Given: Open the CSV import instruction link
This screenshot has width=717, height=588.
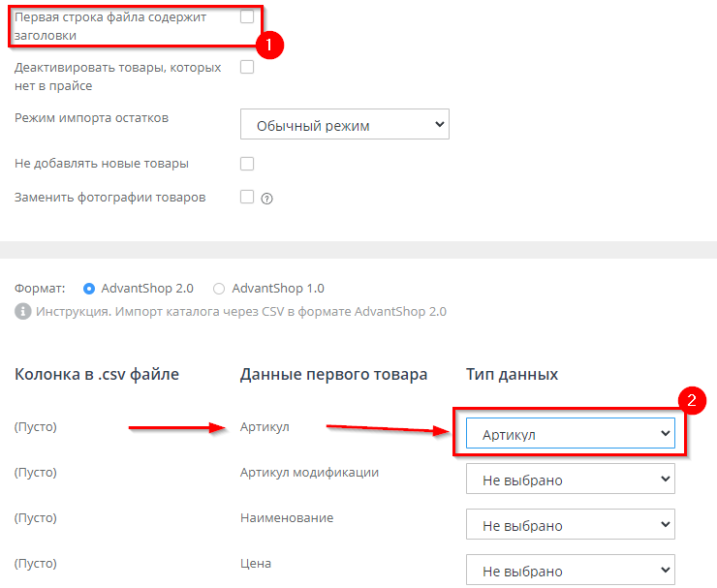Looking at the screenshot, I should [240, 312].
